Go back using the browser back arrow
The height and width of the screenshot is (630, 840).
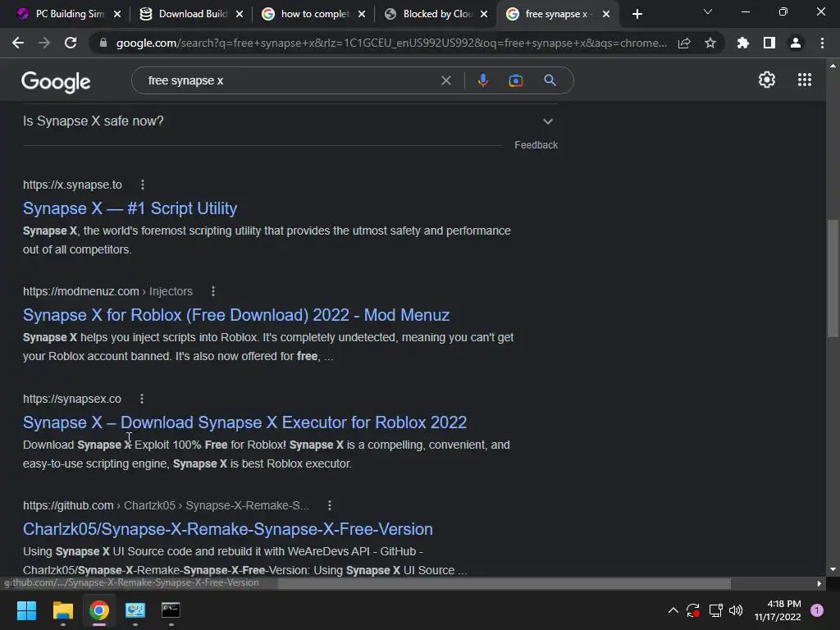[18, 43]
